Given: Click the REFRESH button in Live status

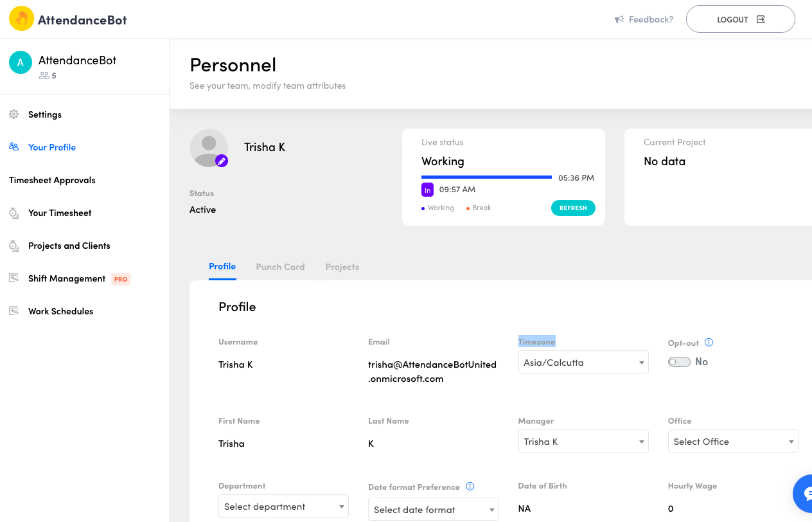Looking at the screenshot, I should (573, 208).
